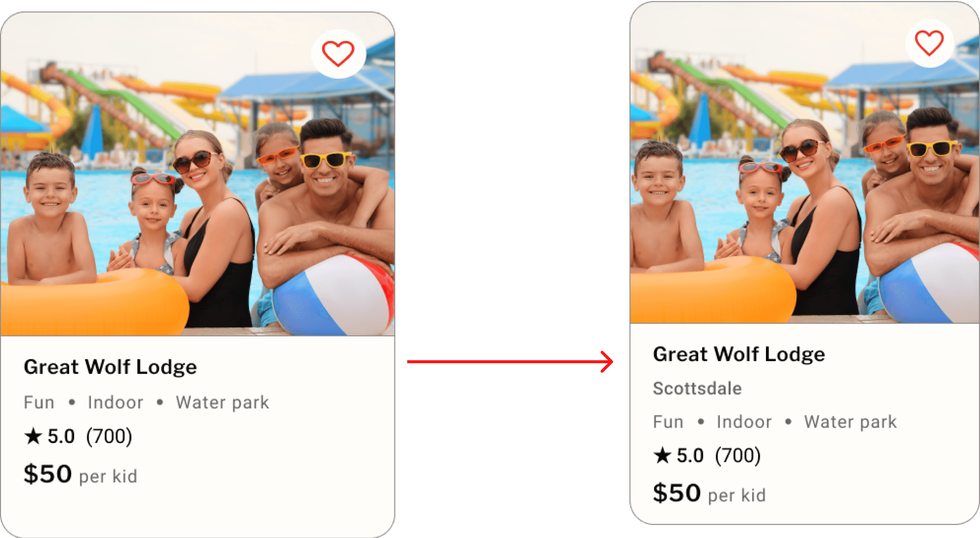Screen dimensions: 980x538
Task: Click the red arrow between the cards
Action: (x=510, y=361)
